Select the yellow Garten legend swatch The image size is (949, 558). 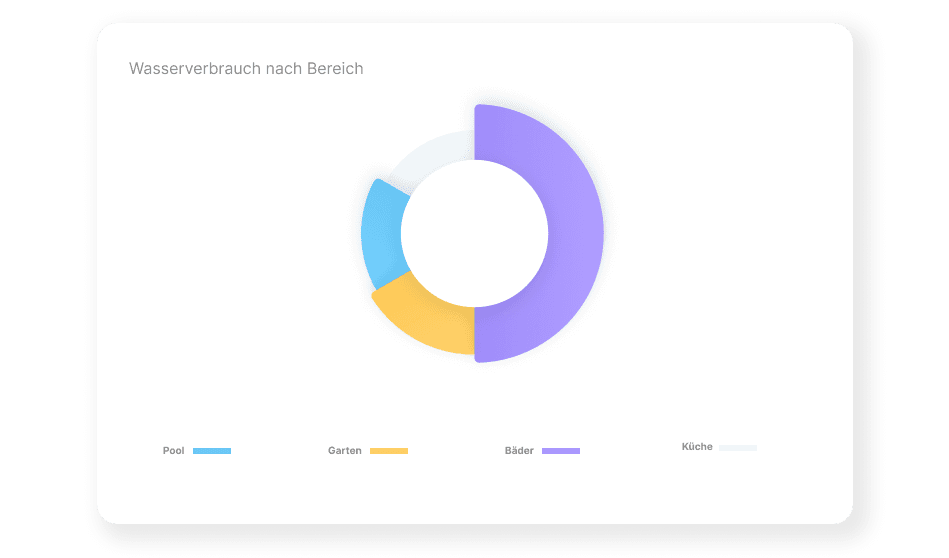389,451
